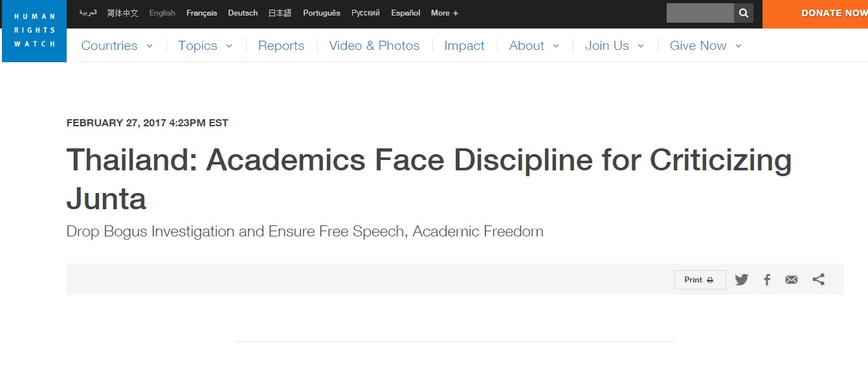Open the general share icon
868x377 pixels.
(819, 279)
